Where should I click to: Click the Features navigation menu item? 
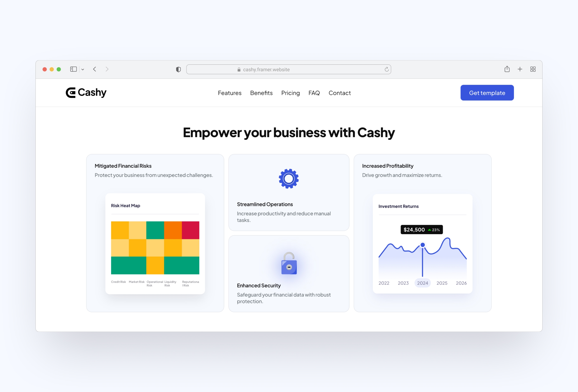229,93
